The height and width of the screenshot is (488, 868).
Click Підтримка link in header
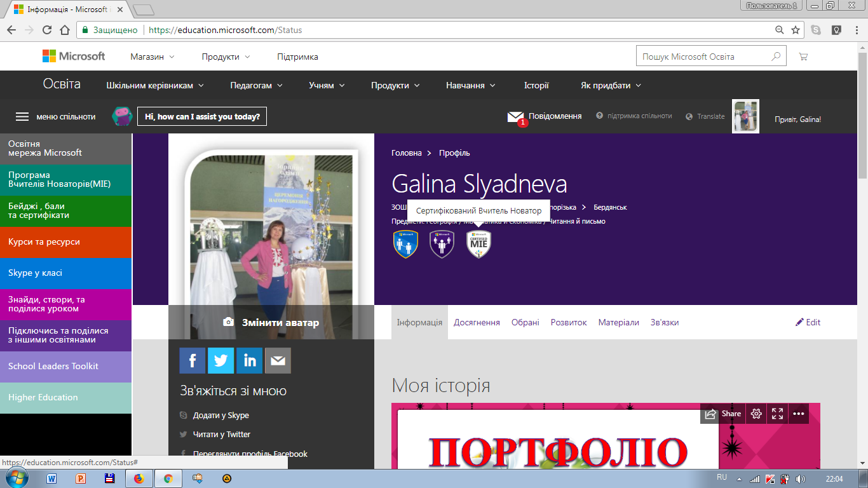(297, 57)
